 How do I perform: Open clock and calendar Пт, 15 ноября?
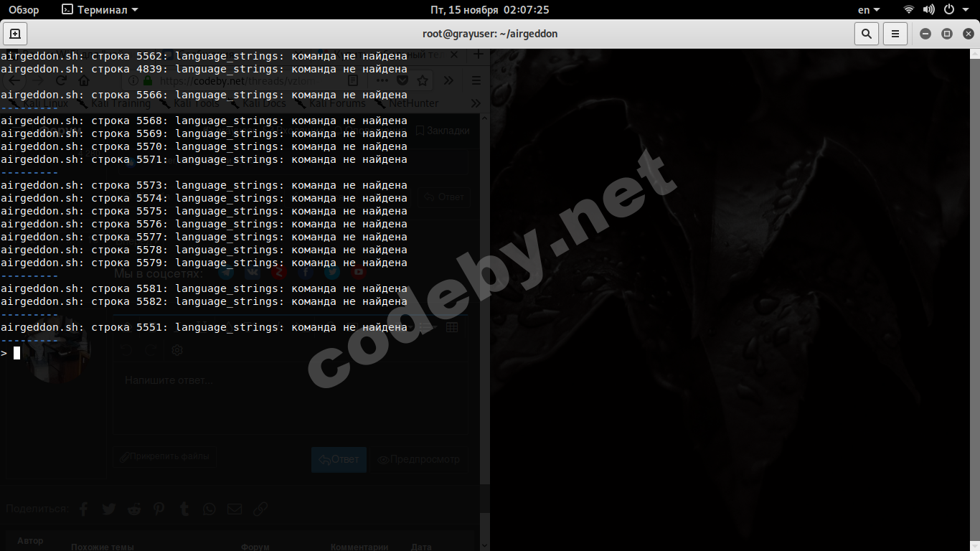(x=489, y=10)
